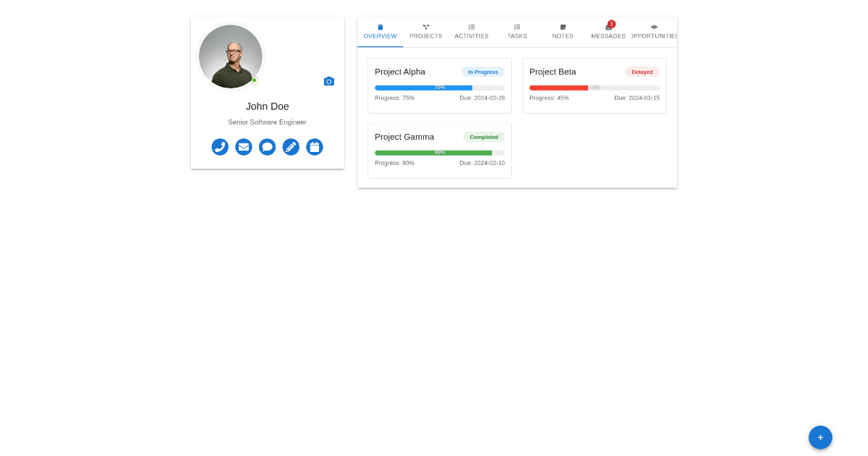The image size is (868, 456).
Task: Open the calendar icon on profile card
Action: coord(315,147)
